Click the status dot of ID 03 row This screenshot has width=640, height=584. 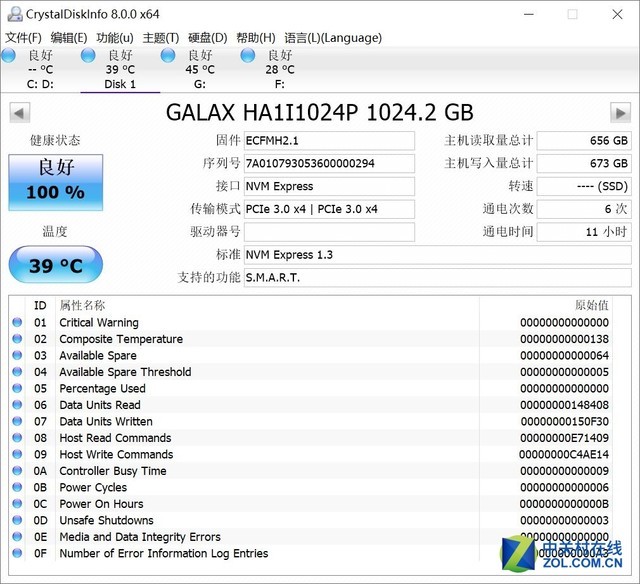pyautogui.click(x=17, y=355)
